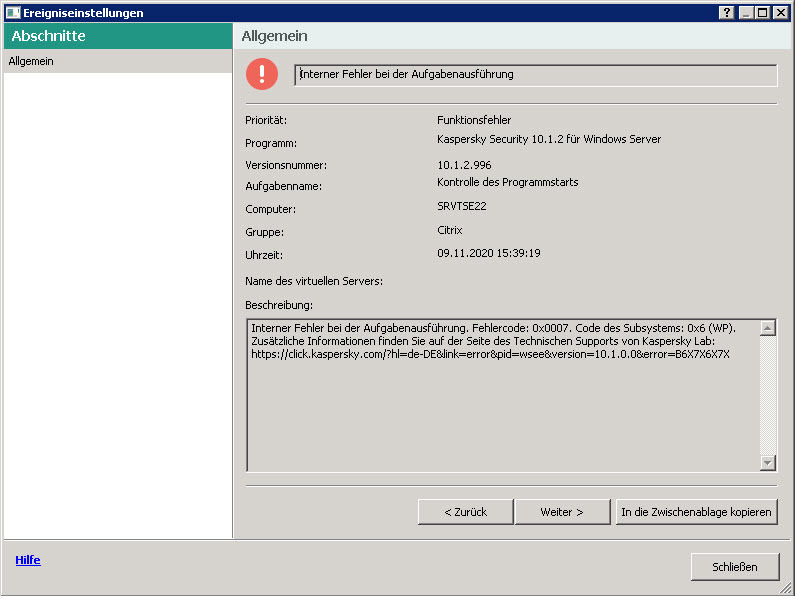Click the description box scrollbar track
Viewport: 795px width, 596px height.
(x=767, y=400)
